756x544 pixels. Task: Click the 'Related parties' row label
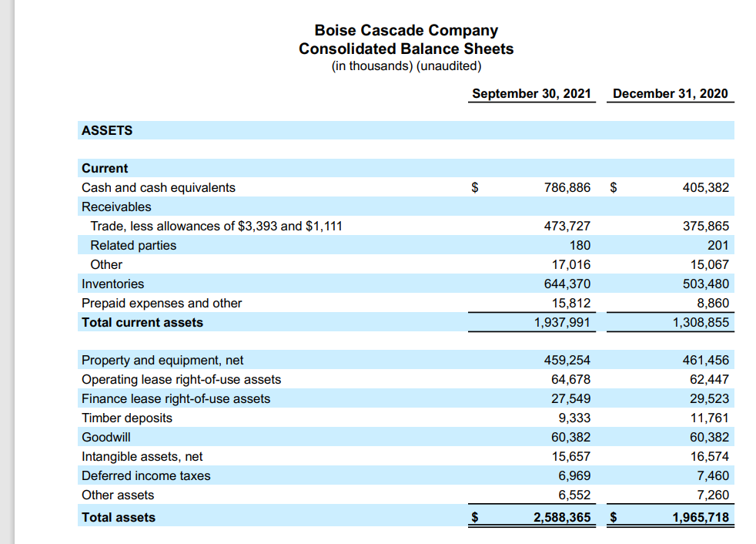133,245
